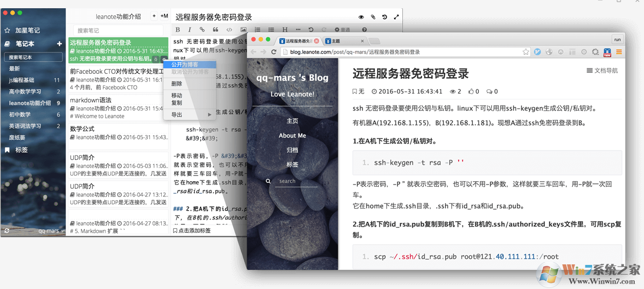Expand the 导出 submenu arrow
Screen dimensions: 644x289
(x=209, y=115)
